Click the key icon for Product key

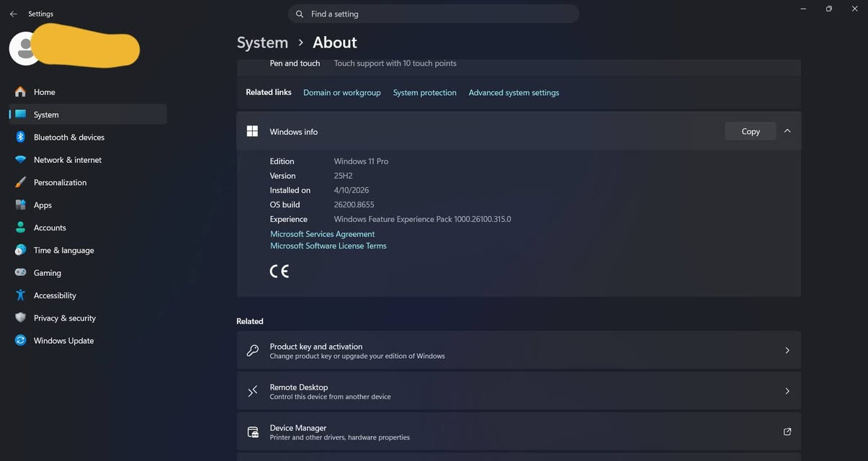(x=252, y=351)
